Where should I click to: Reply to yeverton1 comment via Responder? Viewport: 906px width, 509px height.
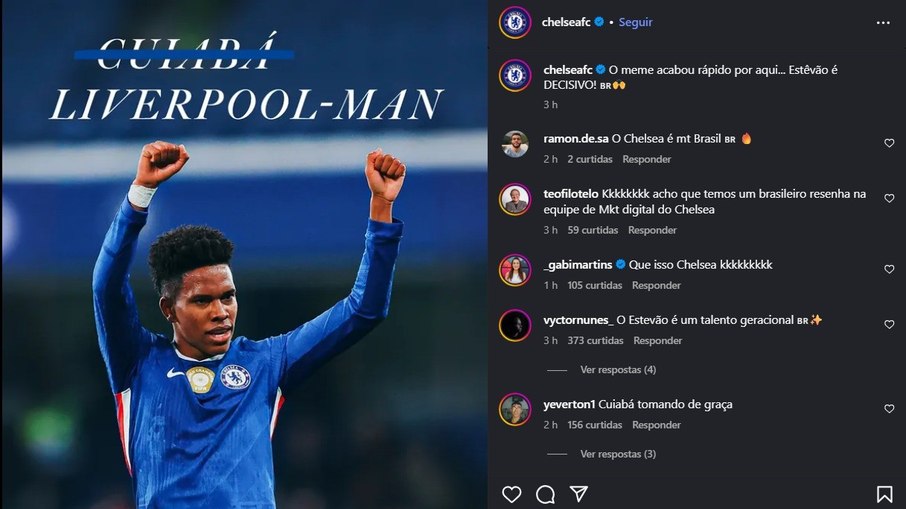(x=657, y=425)
